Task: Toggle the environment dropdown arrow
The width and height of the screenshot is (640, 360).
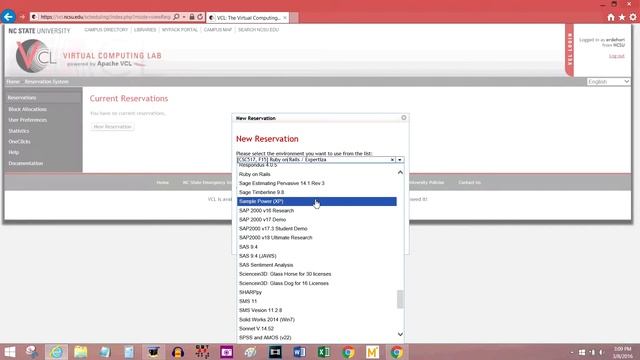Action: (400, 160)
